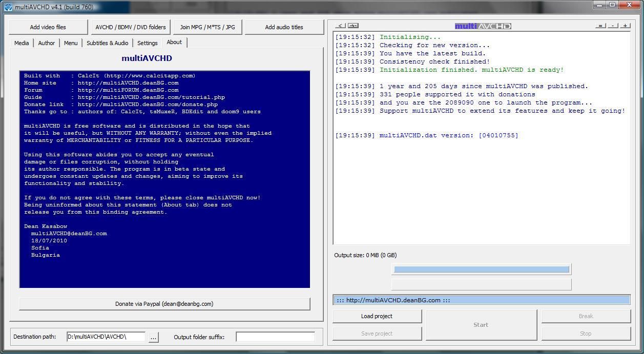The height and width of the screenshot is (354, 644).
Task: Click the '<' collapse button above the log
Action: [x=341, y=26]
